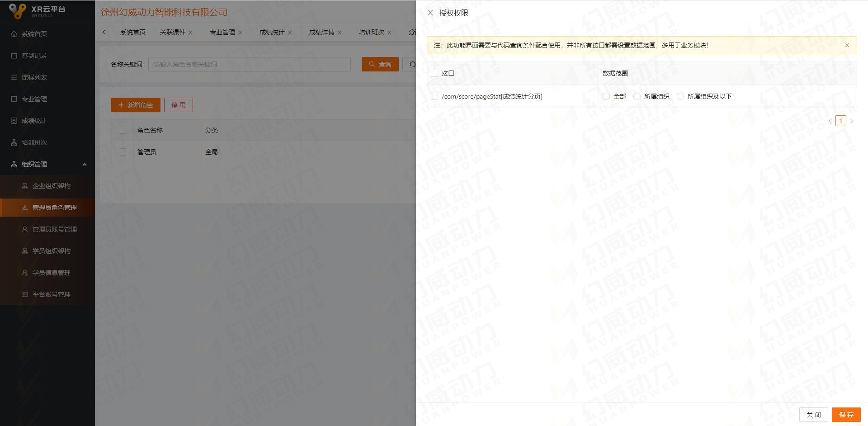Click the 课程列表 list icon
The width and height of the screenshot is (868, 426).
[13, 77]
